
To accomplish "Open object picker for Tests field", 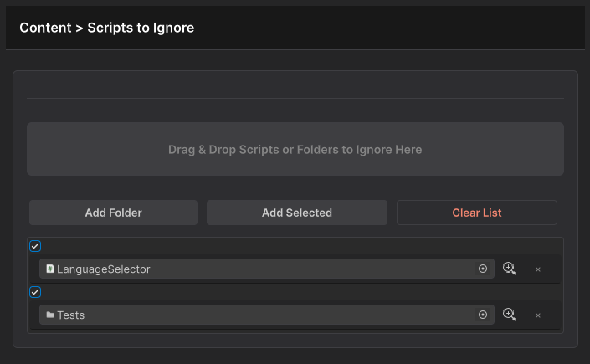I will tap(483, 315).
